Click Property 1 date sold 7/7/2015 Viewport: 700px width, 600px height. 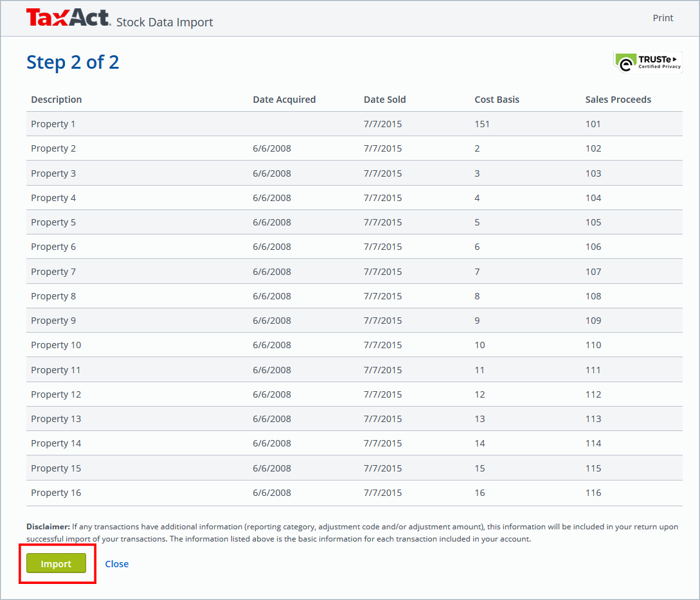point(382,124)
